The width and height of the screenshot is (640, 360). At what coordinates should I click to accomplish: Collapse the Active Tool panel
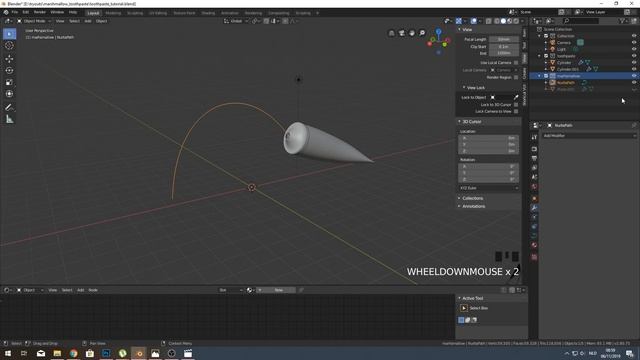point(460,298)
